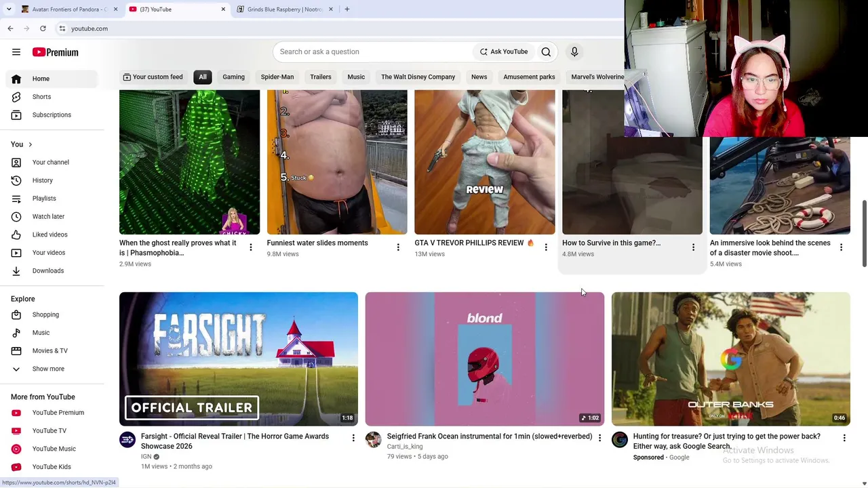Image resolution: width=868 pixels, height=488 pixels.
Task: Open Your channel page
Action: 52,162
